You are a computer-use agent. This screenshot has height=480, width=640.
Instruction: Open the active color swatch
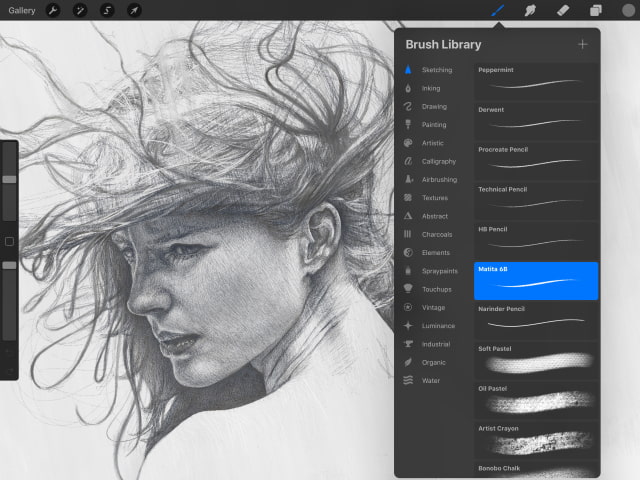click(x=627, y=11)
